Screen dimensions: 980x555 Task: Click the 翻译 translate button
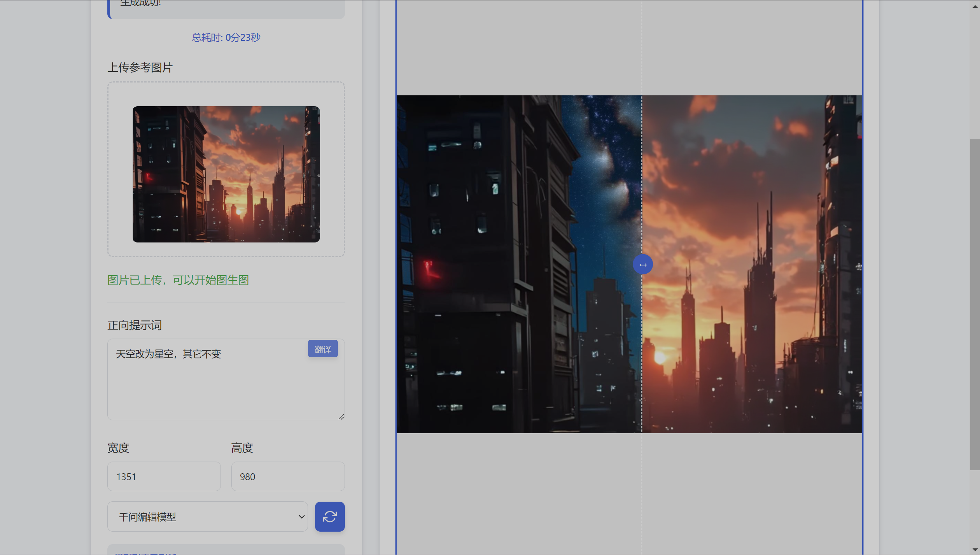322,349
